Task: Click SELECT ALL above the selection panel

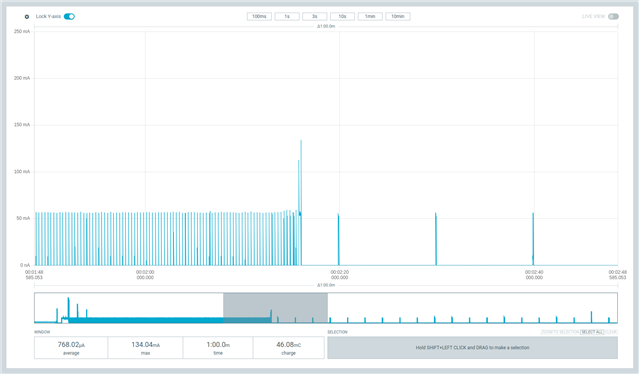Action: click(x=592, y=332)
